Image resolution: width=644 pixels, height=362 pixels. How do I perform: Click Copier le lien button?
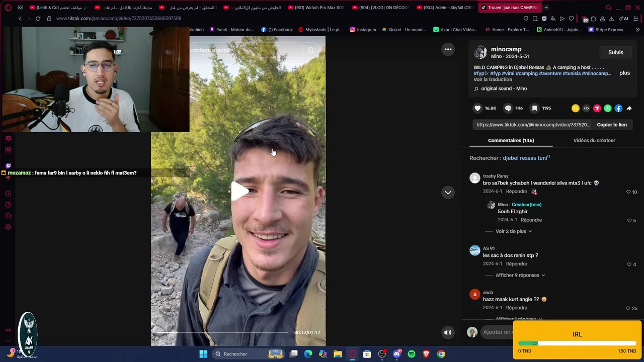tap(612, 125)
